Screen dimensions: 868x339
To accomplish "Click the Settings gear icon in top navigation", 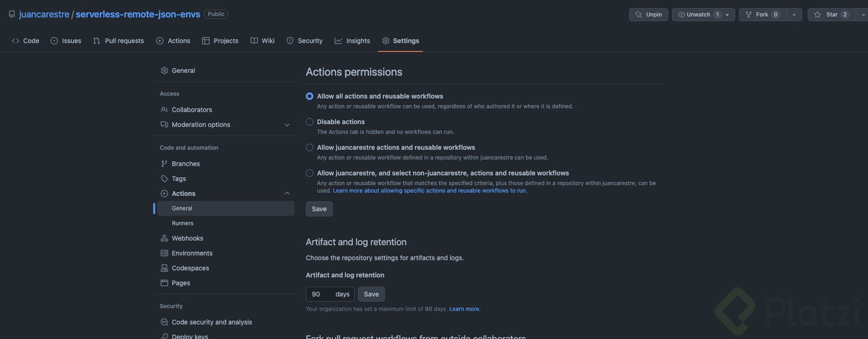I will pos(386,41).
